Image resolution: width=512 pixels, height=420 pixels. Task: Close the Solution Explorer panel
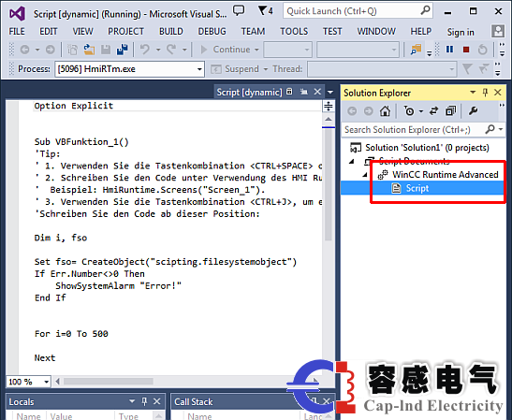coord(498,93)
